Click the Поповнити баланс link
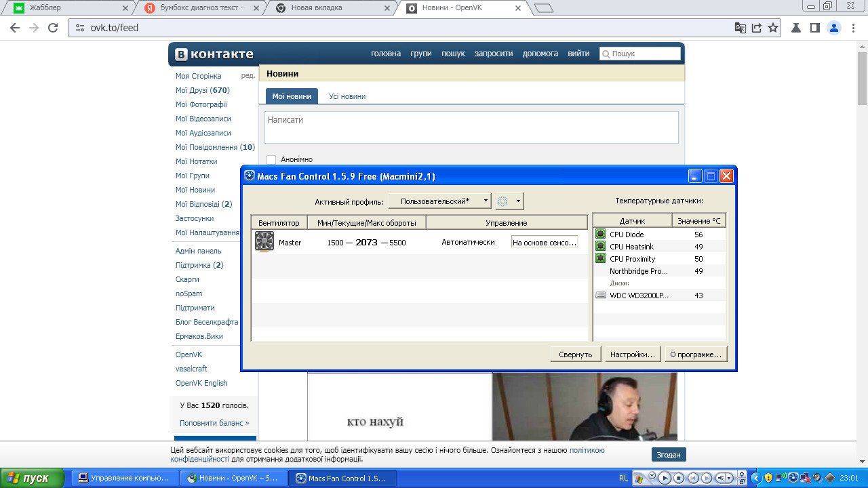Image resolution: width=868 pixels, height=488 pixels. [x=214, y=423]
